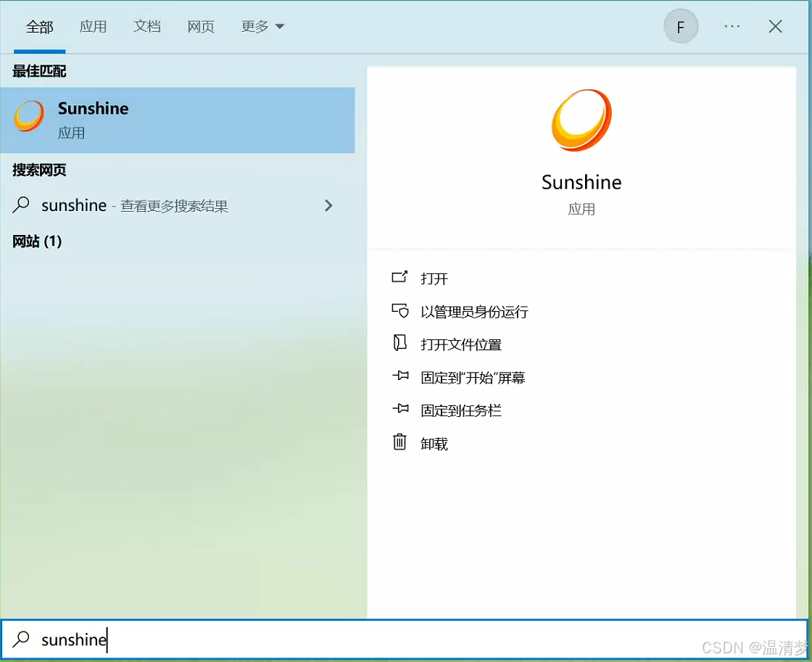Switch to the 文档 tab
The height and width of the screenshot is (662, 812).
pyautogui.click(x=147, y=26)
